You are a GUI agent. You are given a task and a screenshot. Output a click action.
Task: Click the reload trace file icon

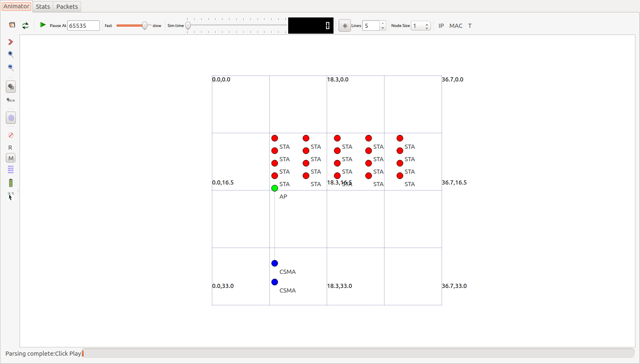tap(25, 26)
